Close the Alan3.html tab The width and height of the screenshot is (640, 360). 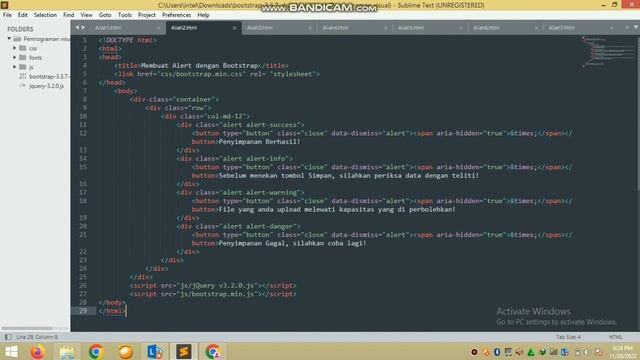pyautogui.click(x=310, y=28)
